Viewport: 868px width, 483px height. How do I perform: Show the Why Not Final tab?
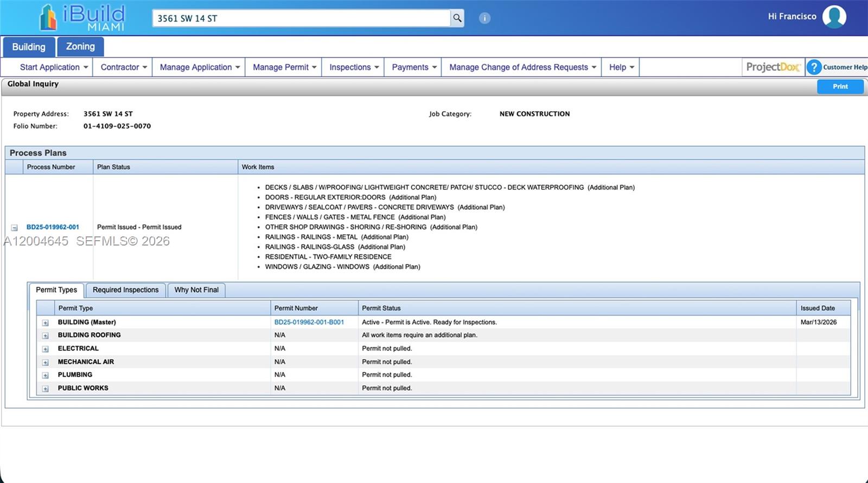click(x=196, y=290)
